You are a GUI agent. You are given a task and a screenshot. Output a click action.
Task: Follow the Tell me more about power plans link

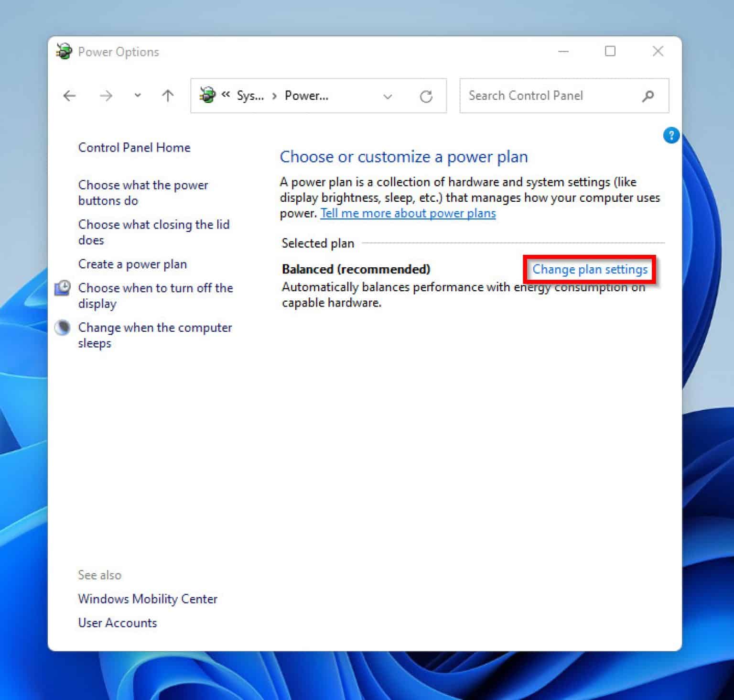(408, 213)
